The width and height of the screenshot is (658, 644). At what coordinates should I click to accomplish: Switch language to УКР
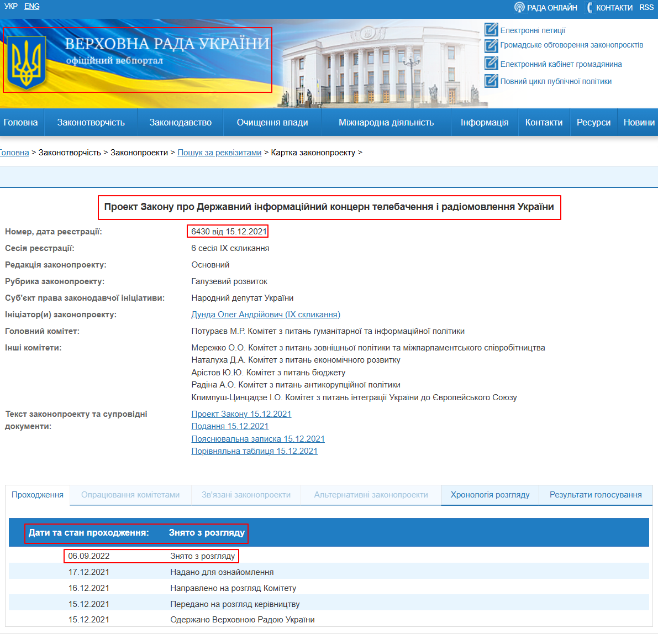[x=11, y=6]
